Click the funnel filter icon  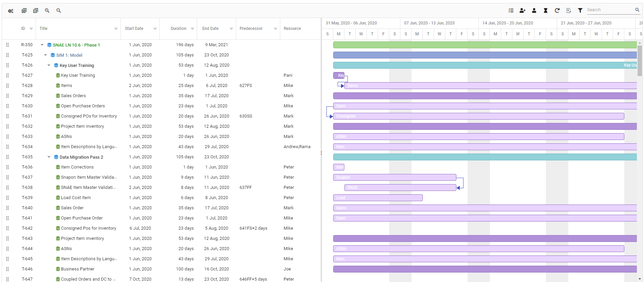580,11
